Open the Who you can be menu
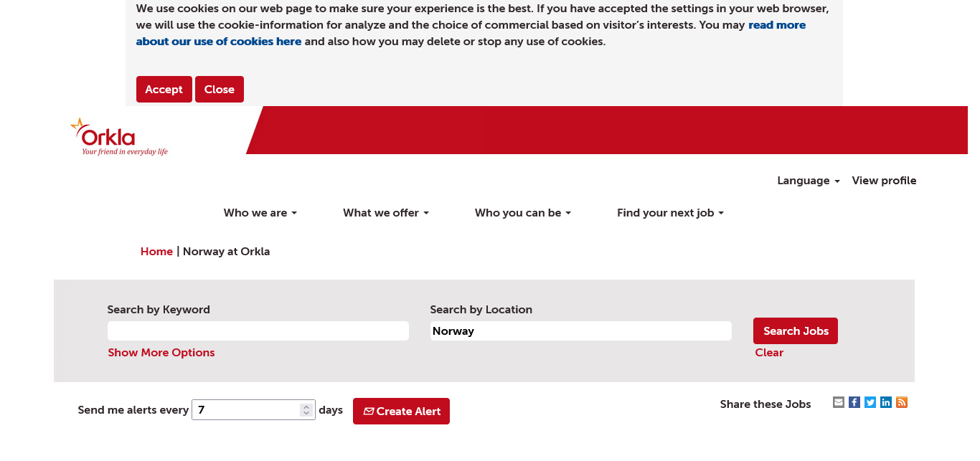The image size is (980, 461). [x=522, y=213]
